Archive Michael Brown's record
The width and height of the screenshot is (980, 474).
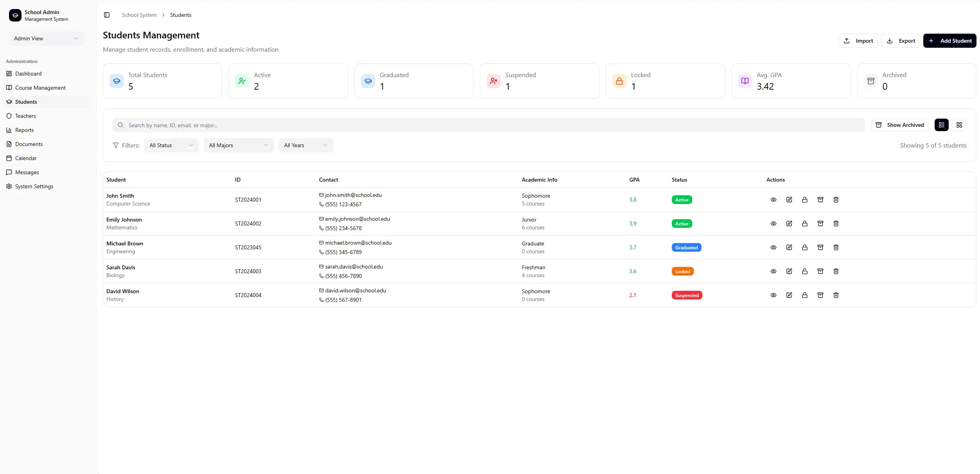pyautogui.click(x=820, y=247)
